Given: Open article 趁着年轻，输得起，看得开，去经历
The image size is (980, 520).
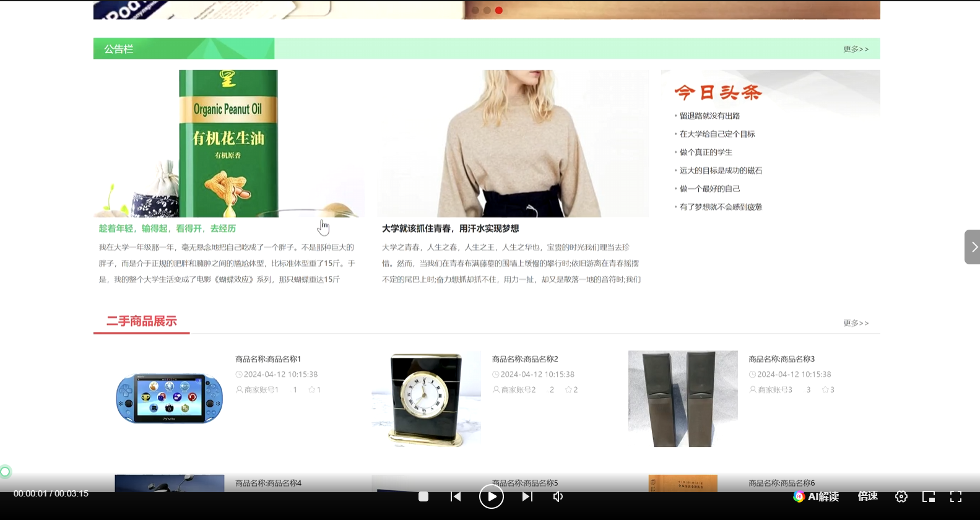Looking at the screenshot, I should 168,228.
